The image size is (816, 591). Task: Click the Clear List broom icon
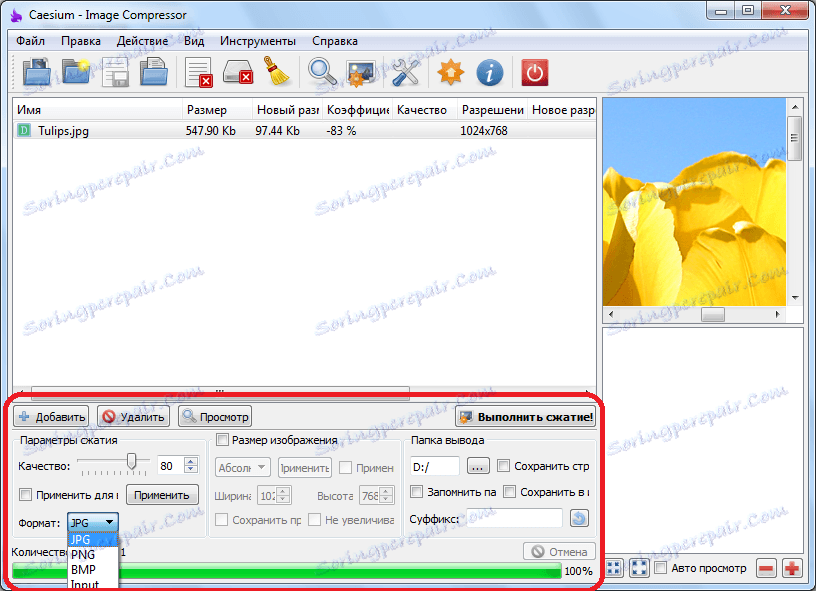pyautogui.click(x=276, y=72)
